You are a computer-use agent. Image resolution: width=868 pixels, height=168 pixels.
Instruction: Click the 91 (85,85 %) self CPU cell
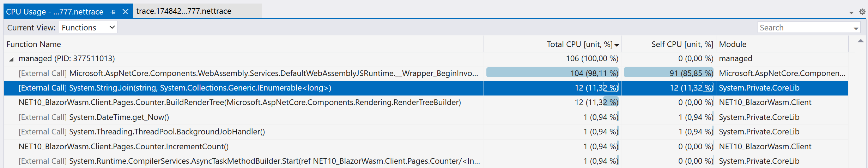(669, 73)
